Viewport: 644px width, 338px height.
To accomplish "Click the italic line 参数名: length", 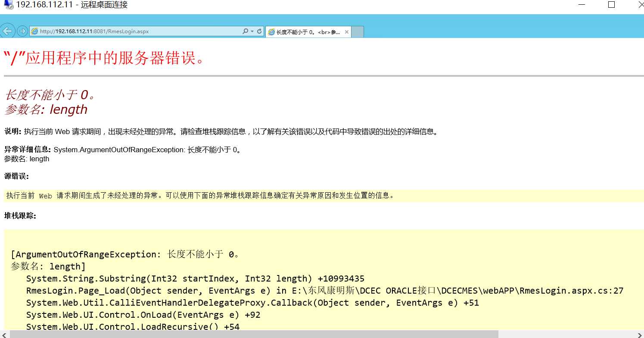I will point(46,110).
